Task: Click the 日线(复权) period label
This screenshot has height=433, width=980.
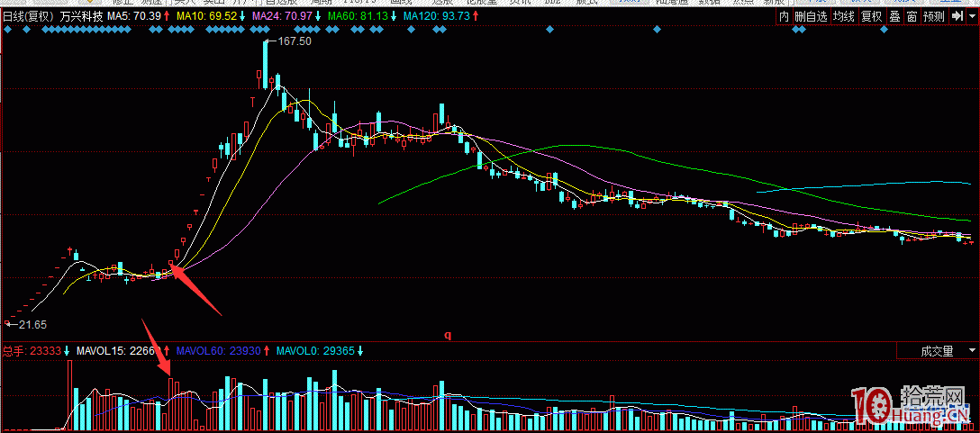Action: click(x=30, y=17)
